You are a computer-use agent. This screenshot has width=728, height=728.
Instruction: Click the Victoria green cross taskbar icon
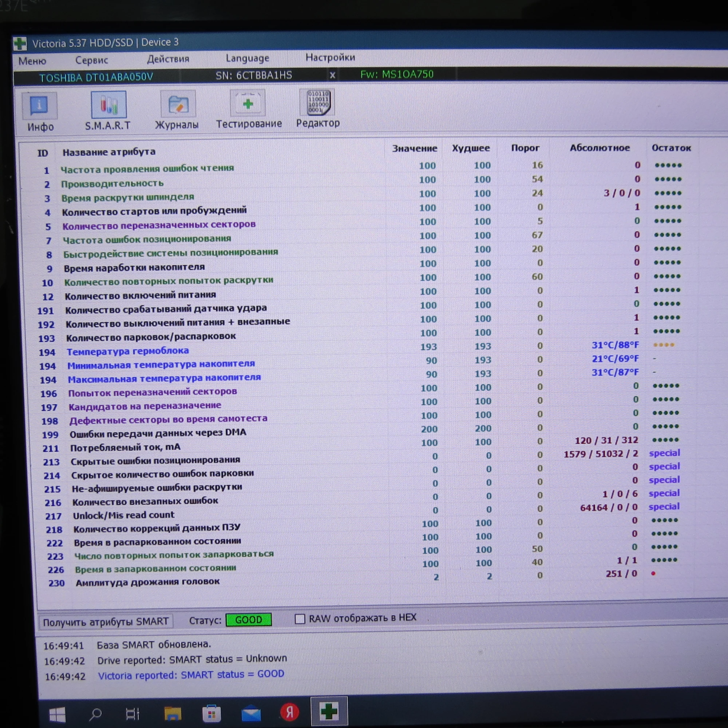point(329,711)
